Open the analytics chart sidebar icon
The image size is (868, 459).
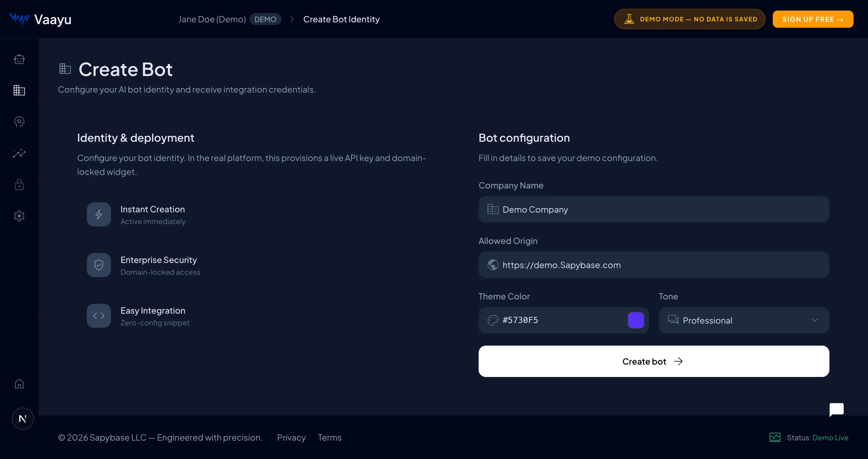pos(19,153)
